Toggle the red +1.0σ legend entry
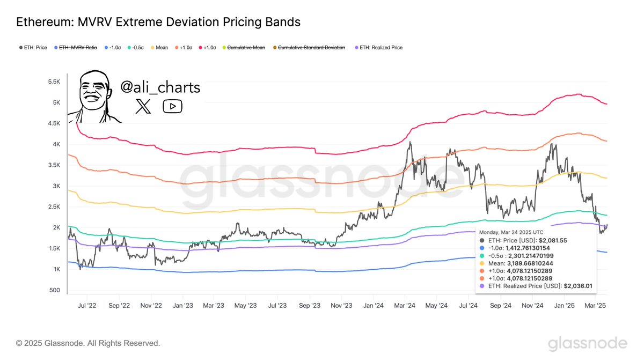This screenshot has height=362, width=644. click(x=209, y=48)
